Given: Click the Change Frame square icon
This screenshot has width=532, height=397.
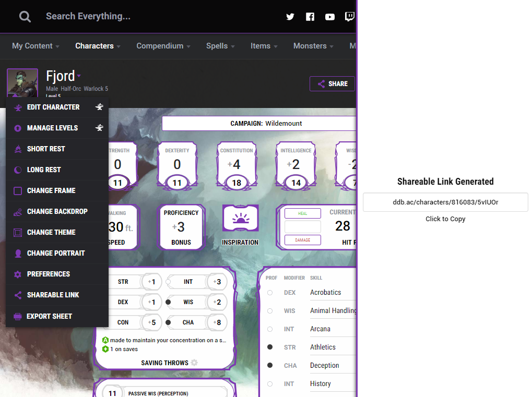Looking at the screenshot, I should pyautogui.click(x=18, y=191).
